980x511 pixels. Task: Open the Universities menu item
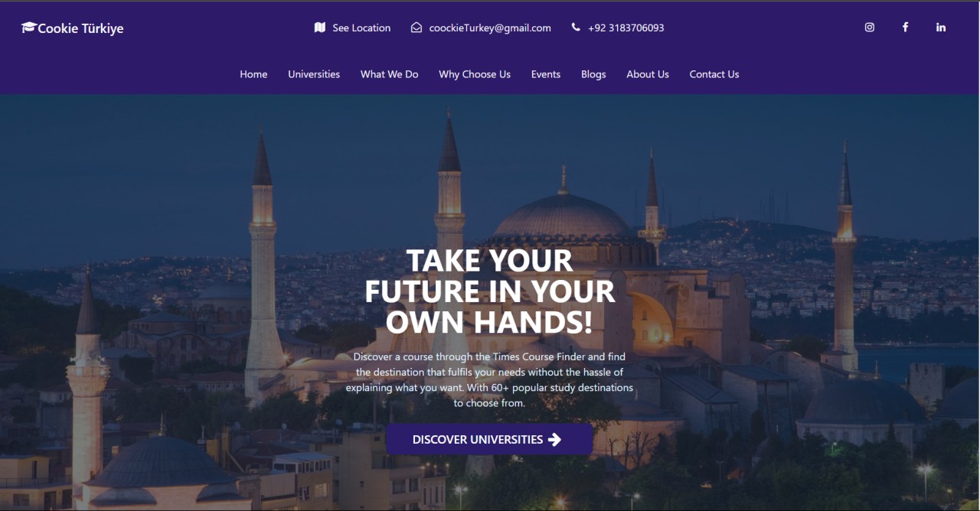coord(314,74)
